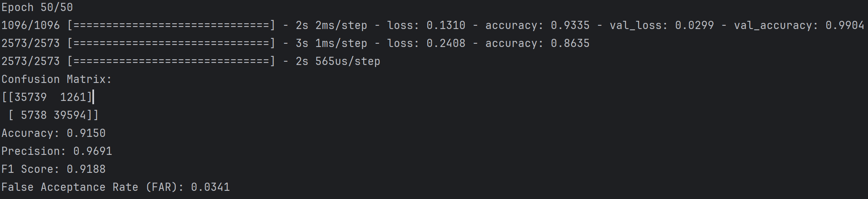Place cursor after matrix value 1261
Viewport: 868px width, 199px height.
tap(86, 97)
